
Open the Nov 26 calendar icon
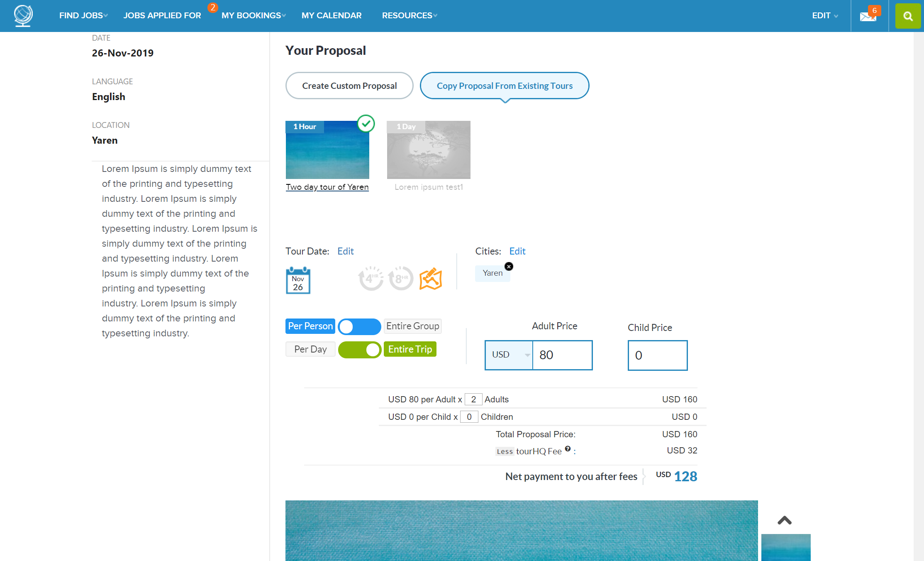pyautogui.click(x=298, y=281)
